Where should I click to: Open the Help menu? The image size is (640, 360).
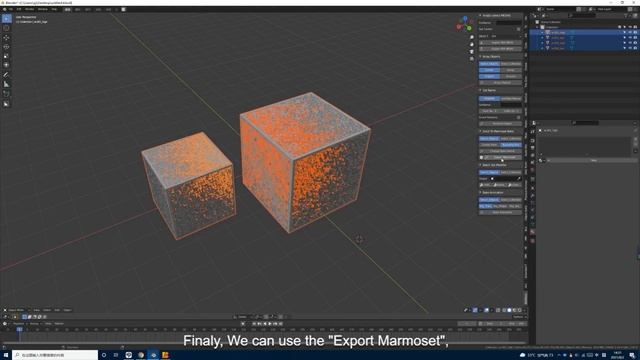coord(54,9)
